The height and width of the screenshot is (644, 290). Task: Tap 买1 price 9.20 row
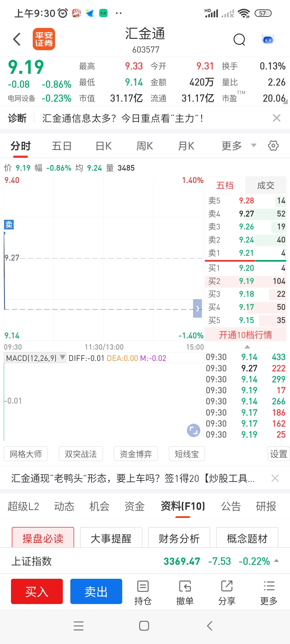pyautogui.click(x=245, y=268)
